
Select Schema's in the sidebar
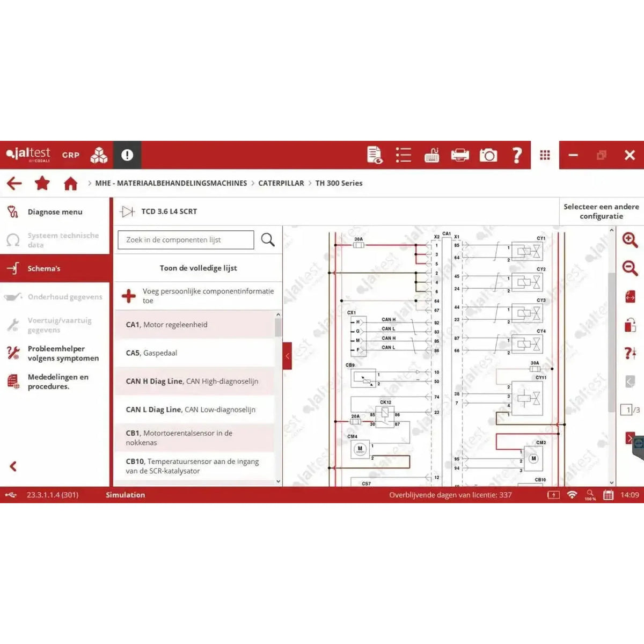coord(55,268)
